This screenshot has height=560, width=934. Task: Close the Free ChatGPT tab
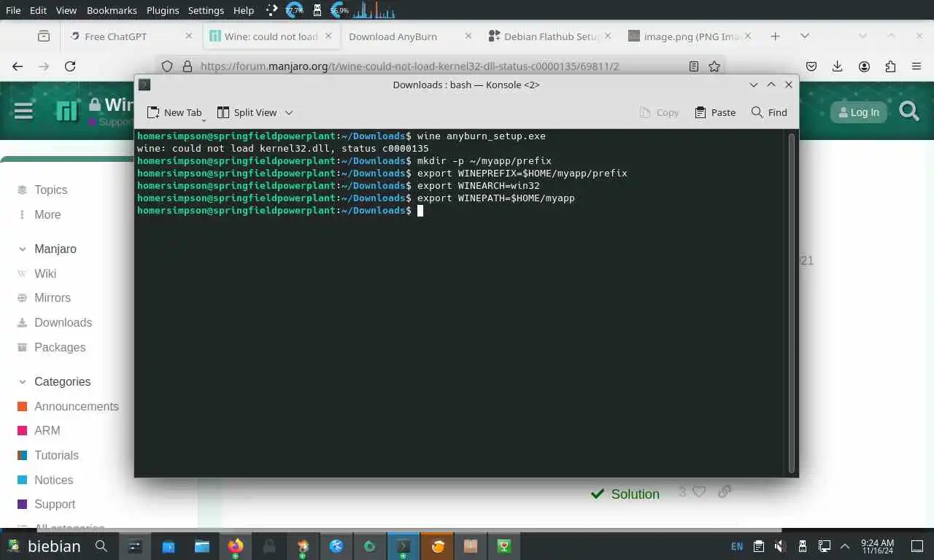click(189, 36)
